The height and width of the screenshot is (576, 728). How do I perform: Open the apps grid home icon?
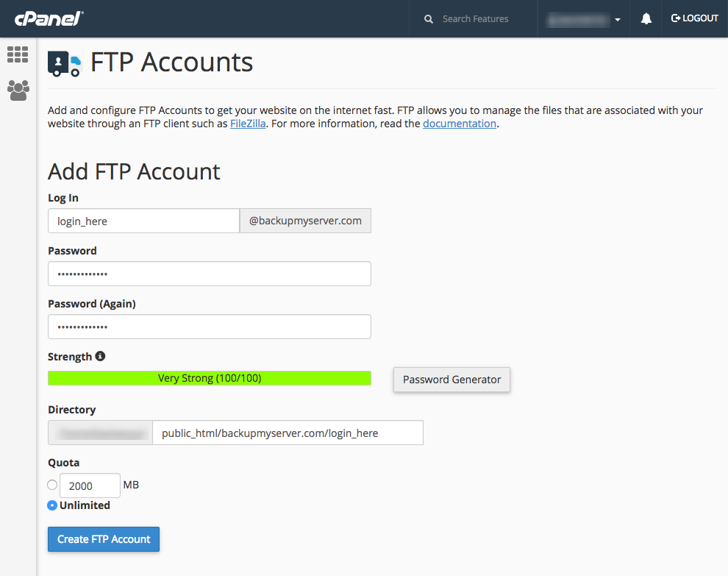(18, 54)
